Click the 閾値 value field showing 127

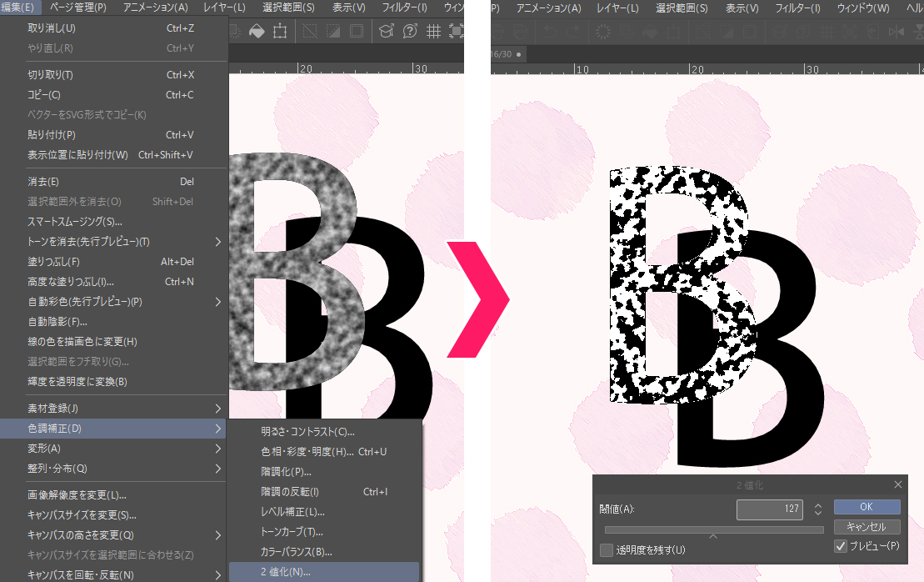[x=770, y=509]
